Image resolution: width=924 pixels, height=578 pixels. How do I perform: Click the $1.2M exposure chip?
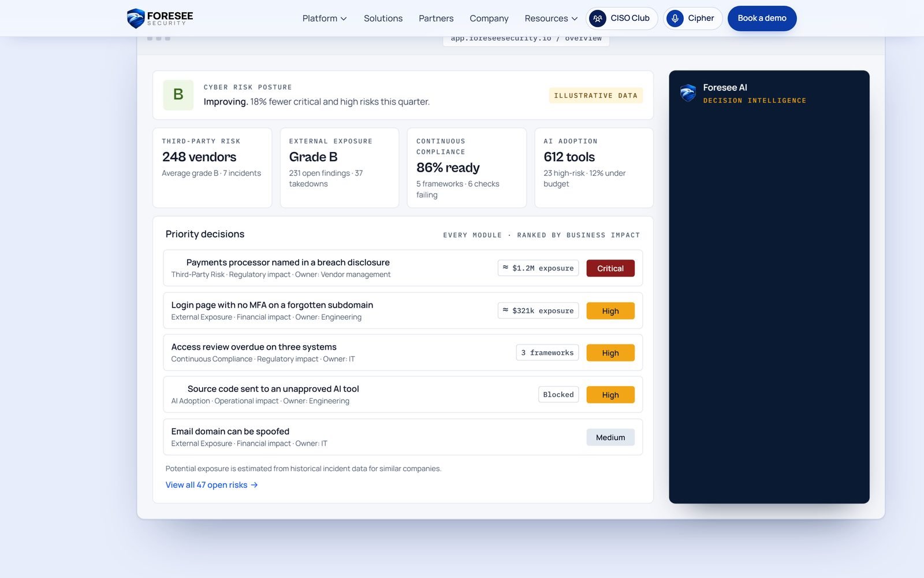538,268
